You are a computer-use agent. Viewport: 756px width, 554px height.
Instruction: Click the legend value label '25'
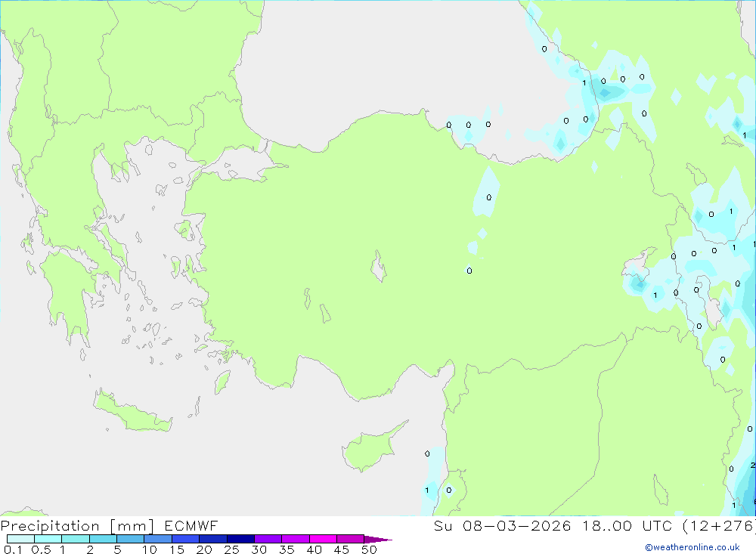tap(231, 549)
